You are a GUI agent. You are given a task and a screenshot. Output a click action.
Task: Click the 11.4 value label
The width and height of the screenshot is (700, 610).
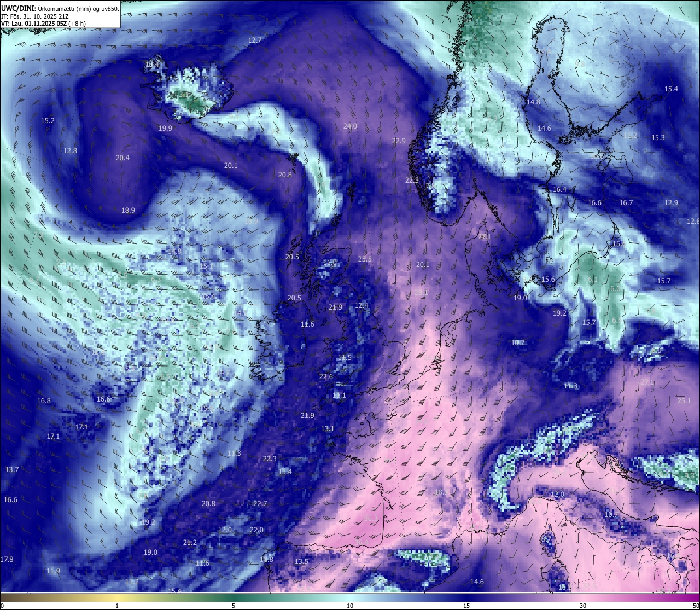(285, 472)
